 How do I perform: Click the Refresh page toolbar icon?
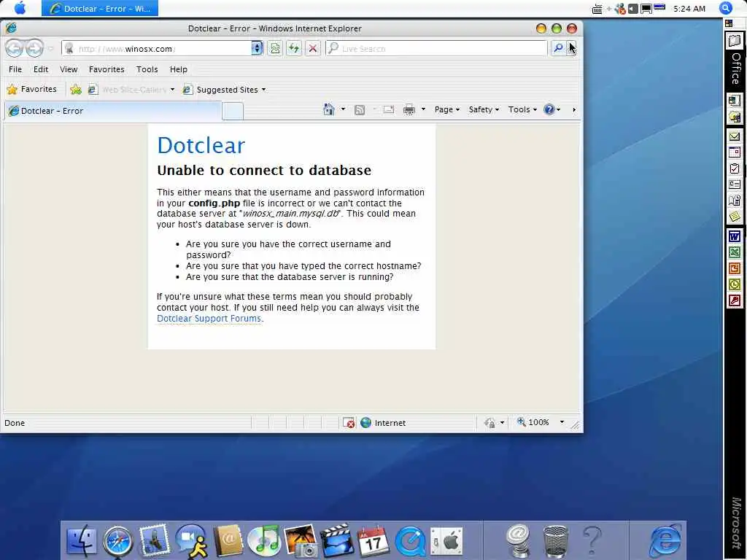tap(294, 48)
